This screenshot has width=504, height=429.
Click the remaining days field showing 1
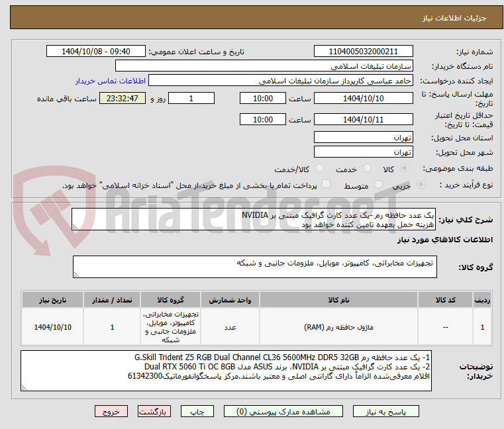pyautogui.click(x=191, y=98)
